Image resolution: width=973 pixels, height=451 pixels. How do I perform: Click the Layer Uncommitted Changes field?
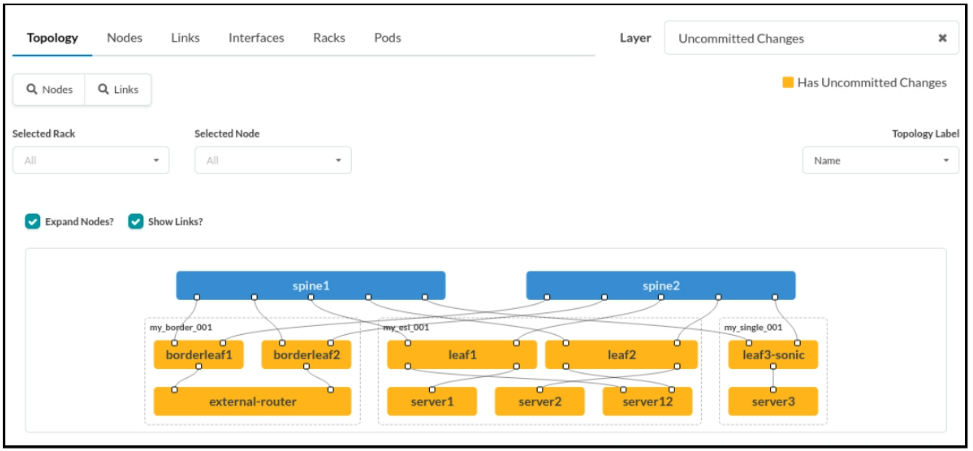pyautogui.click(x=800, y=38)
